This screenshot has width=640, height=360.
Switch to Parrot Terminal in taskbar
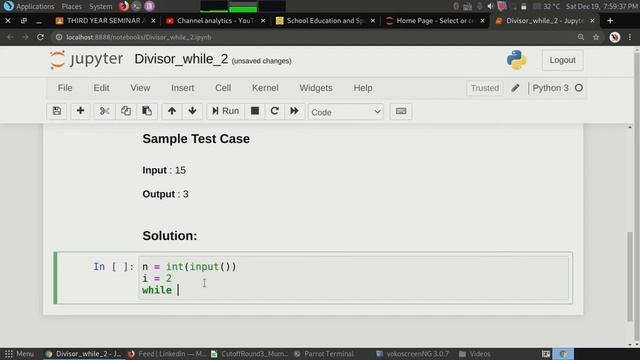324,354
